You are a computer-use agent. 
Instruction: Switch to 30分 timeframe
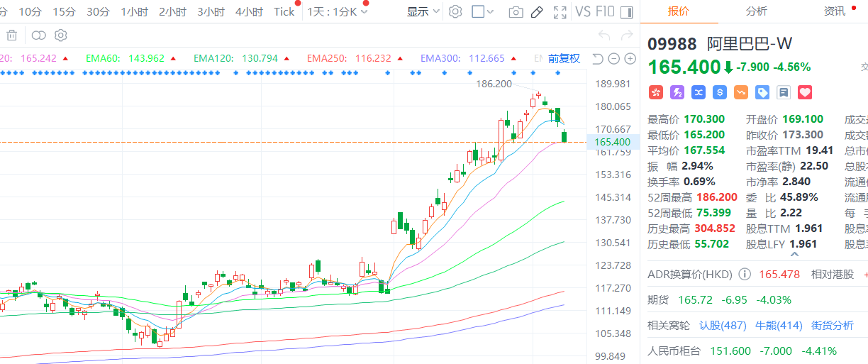(x=98, y=11)
